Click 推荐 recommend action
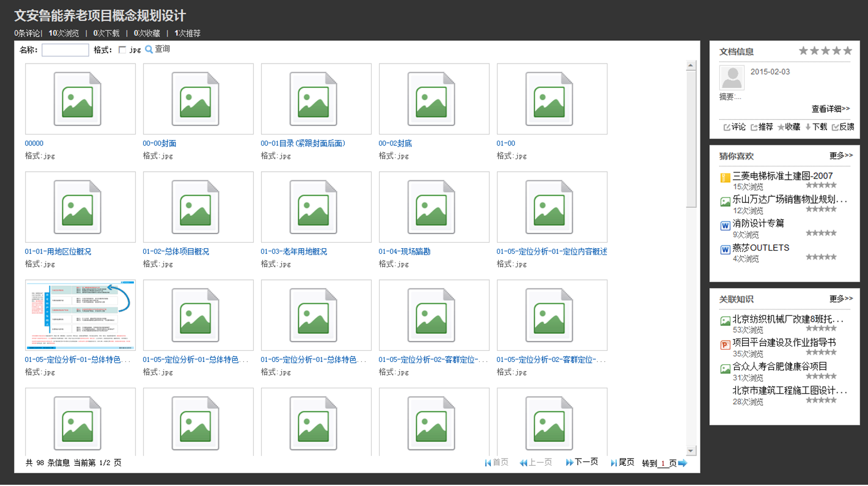Viewport: 868px width, 486px height. pyautogui.click(x=762, y=127)
